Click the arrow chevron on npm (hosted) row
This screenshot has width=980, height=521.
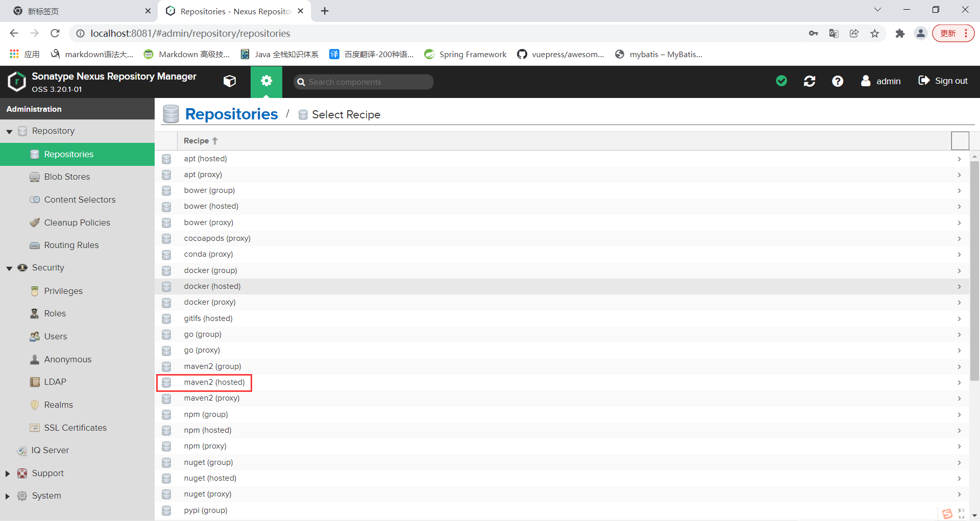point(959,431)
